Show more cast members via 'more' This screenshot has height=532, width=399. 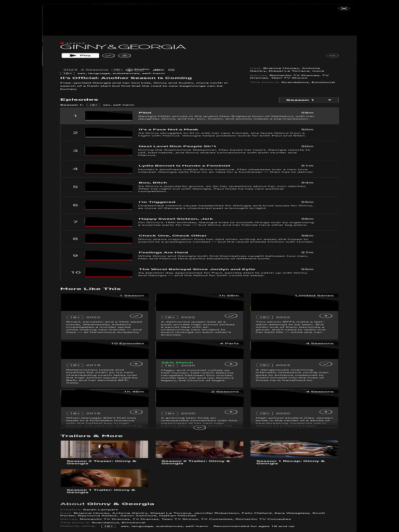(x=318, y=71)
